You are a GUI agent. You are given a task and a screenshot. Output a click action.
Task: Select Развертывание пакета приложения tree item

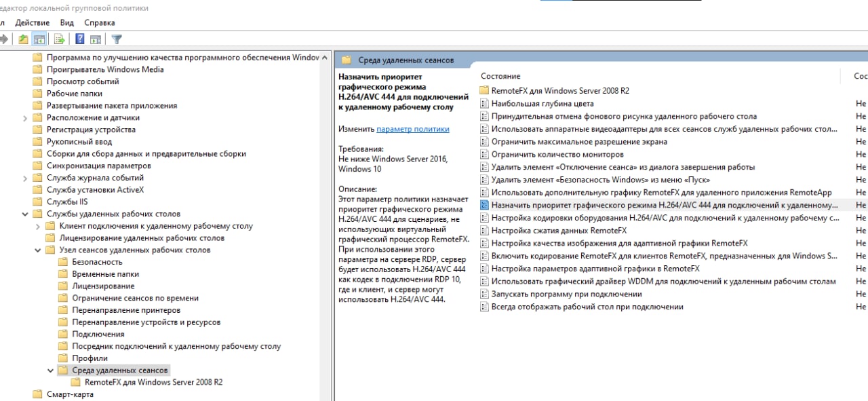[112, 105]
